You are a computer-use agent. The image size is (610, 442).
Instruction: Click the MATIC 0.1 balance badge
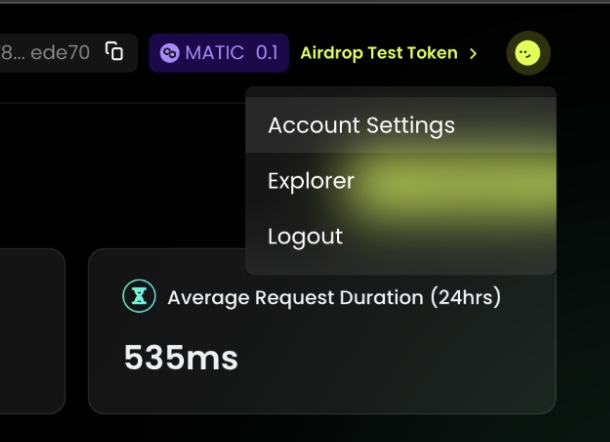click(x=219, y=53)
